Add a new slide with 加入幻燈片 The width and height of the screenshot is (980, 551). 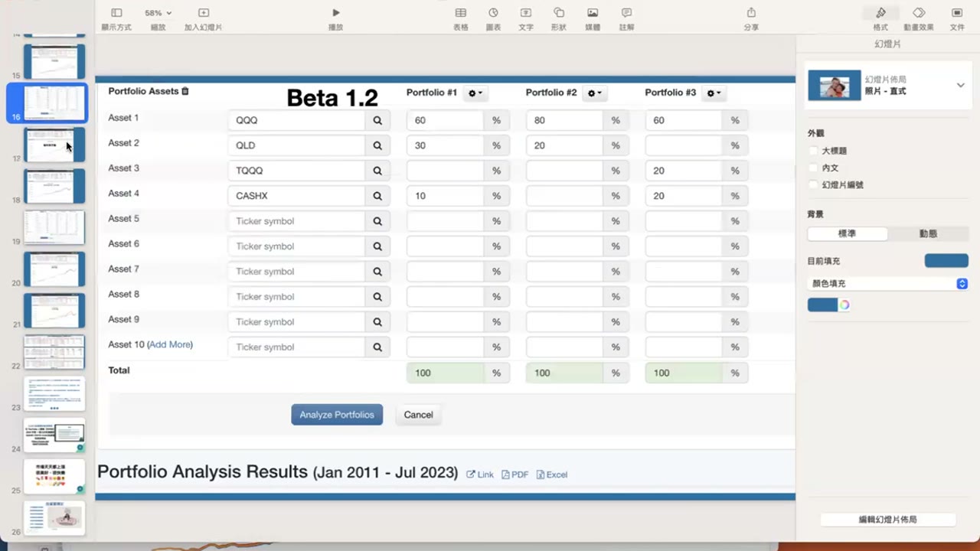203,18
